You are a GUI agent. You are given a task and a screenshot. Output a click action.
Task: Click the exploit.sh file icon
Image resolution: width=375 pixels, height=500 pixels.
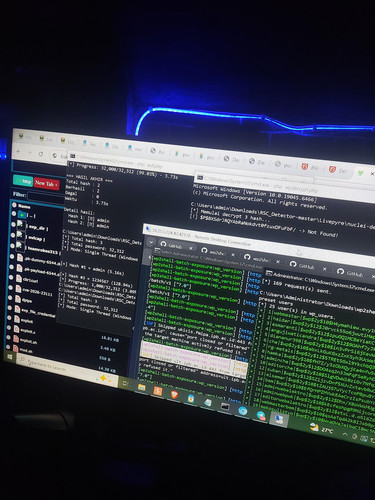tap(16, 339)
